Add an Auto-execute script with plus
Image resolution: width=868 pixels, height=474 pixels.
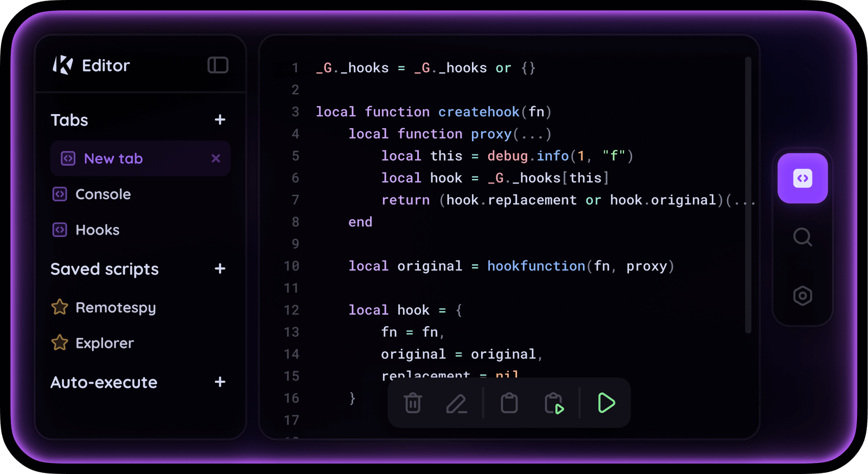point(220,382)
